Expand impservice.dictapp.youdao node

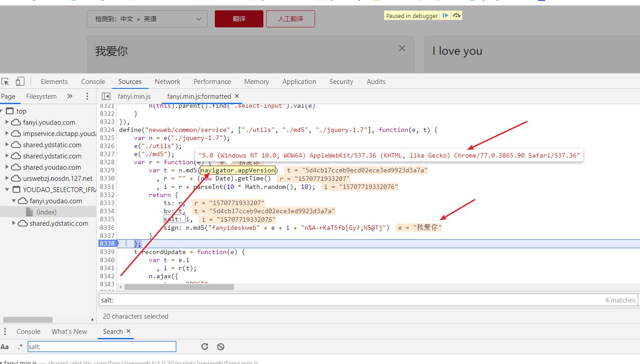click(7, 134)
